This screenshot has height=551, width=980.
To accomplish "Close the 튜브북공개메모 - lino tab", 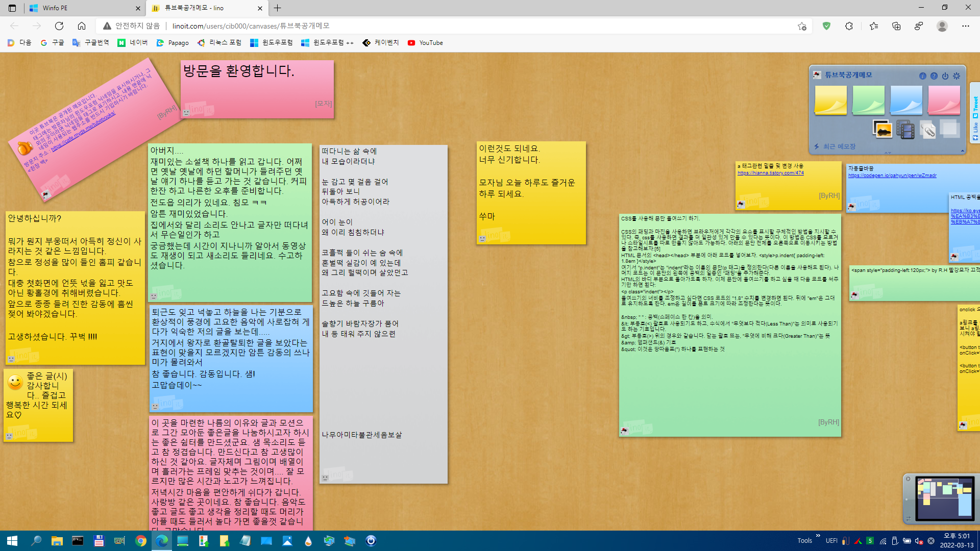I will tap(260, 8).
